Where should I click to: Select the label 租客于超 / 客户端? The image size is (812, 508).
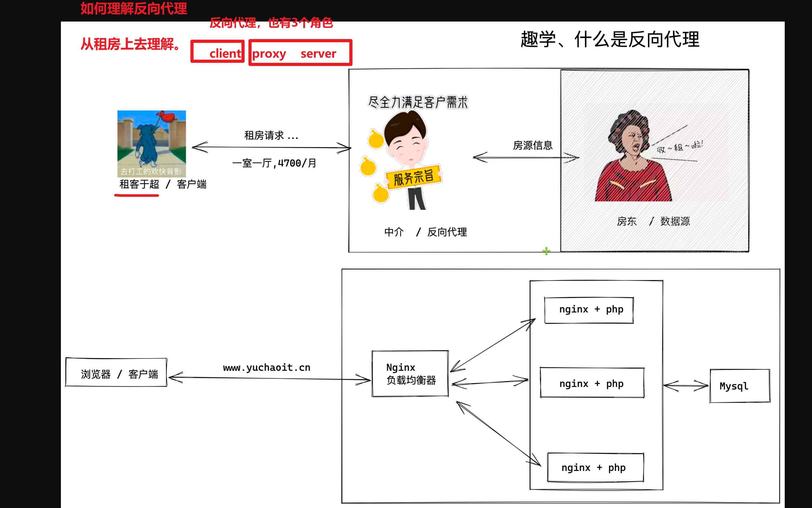[x=163, y=184]
